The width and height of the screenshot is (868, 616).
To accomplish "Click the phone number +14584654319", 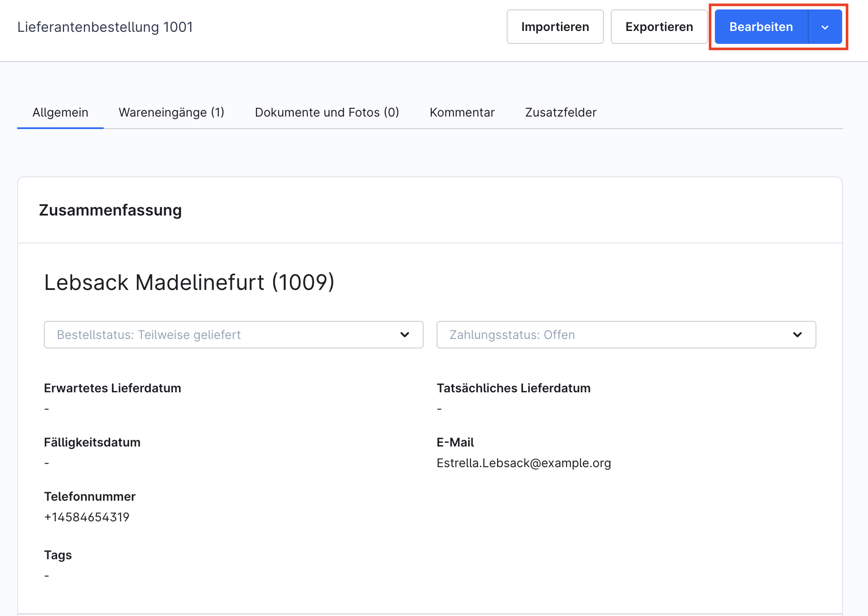I will pos(86,517).
